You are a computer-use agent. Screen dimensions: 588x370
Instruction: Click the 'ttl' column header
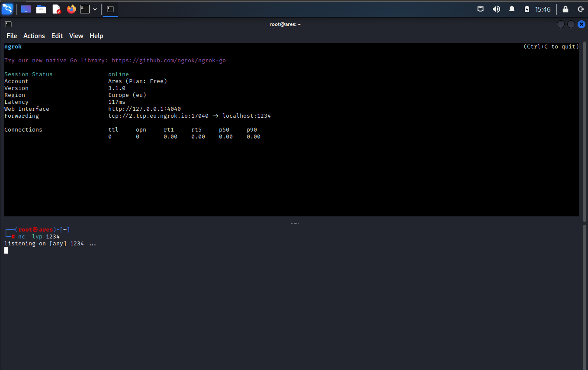[113, 130]
